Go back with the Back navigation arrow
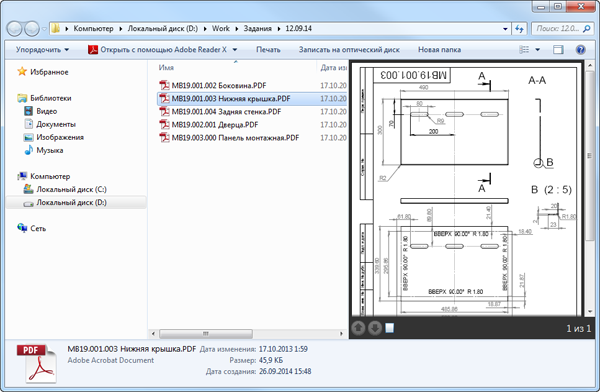 [14, 29]
